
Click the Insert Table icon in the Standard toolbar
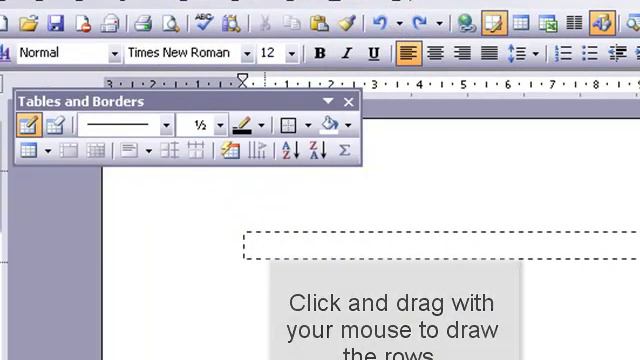tap(521, 23)
